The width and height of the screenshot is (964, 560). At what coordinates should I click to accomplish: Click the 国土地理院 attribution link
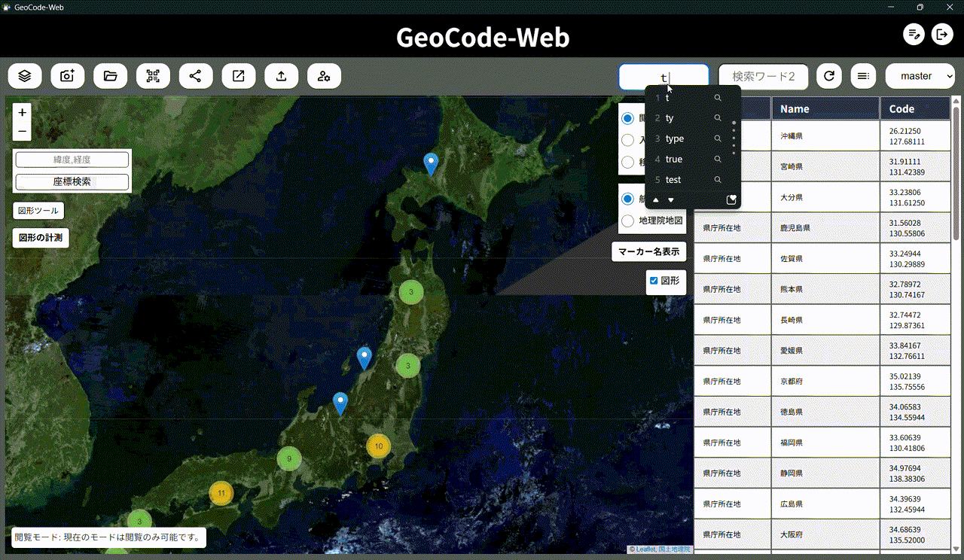point(674,549)
